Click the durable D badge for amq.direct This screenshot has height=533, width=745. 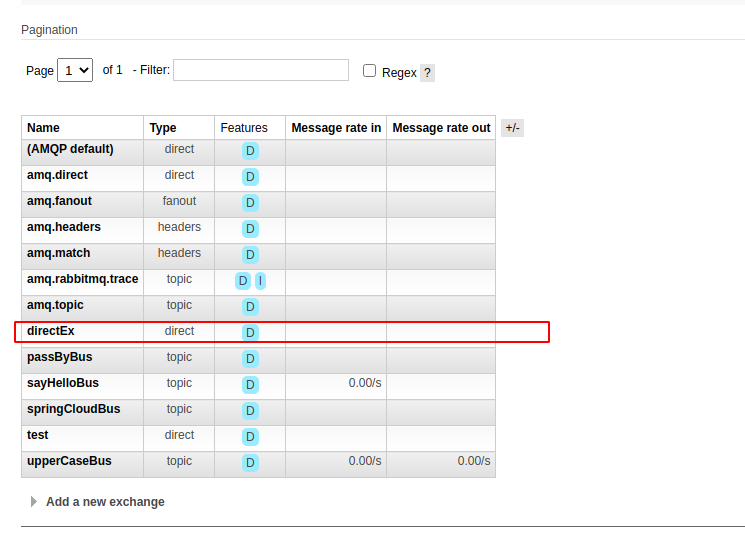(x=250, y=177)
